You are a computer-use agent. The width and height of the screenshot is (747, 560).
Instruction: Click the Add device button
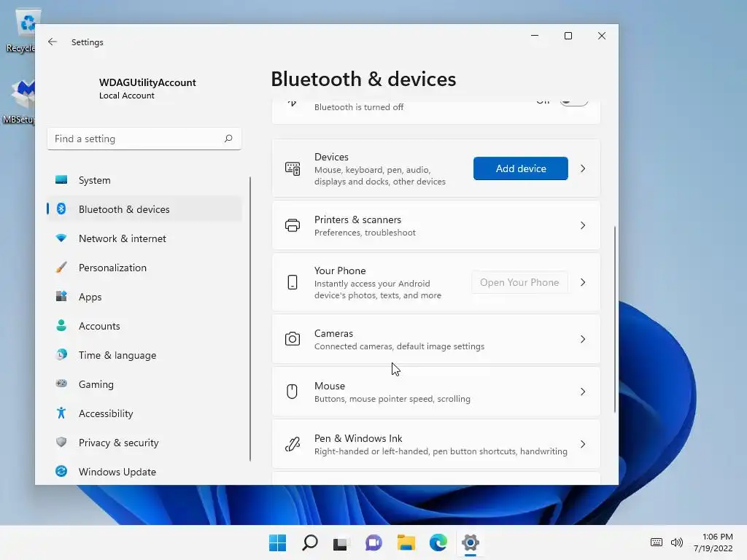click(520, 168)
